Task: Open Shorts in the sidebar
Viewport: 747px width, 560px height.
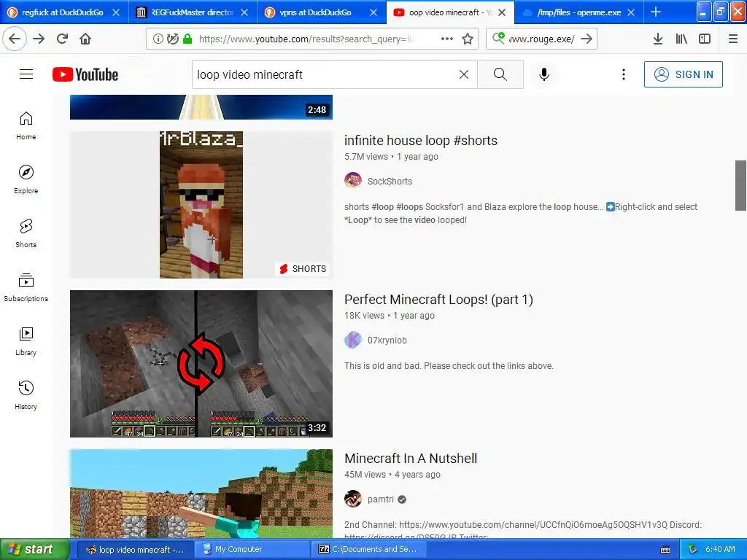Action: (x=26, y=233)
